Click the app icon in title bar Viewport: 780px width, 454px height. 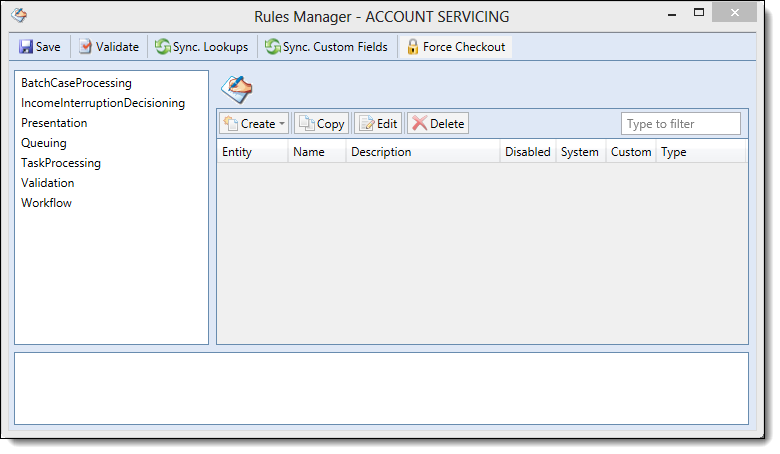(x=19, y=15)
